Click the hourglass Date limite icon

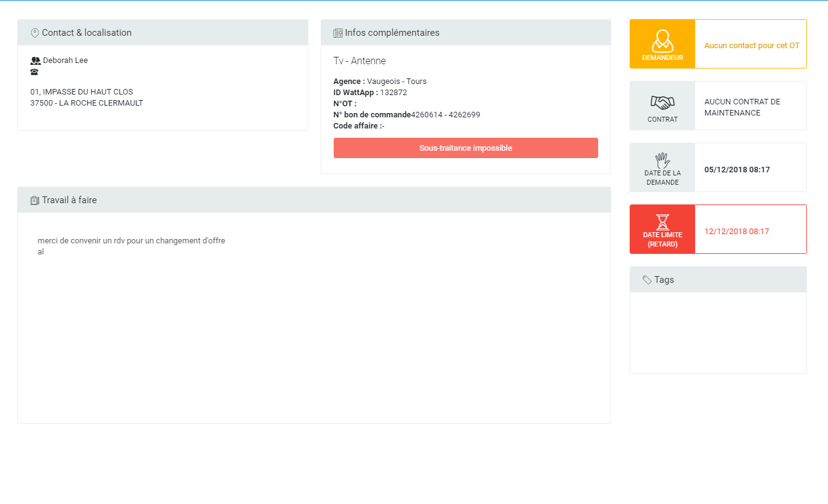662,222
